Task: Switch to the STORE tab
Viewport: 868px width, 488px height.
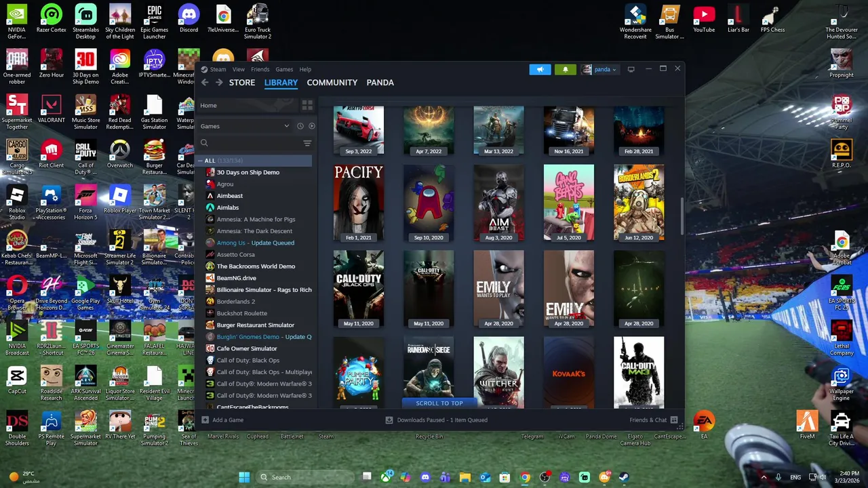Action: click(x=242, y=83)
